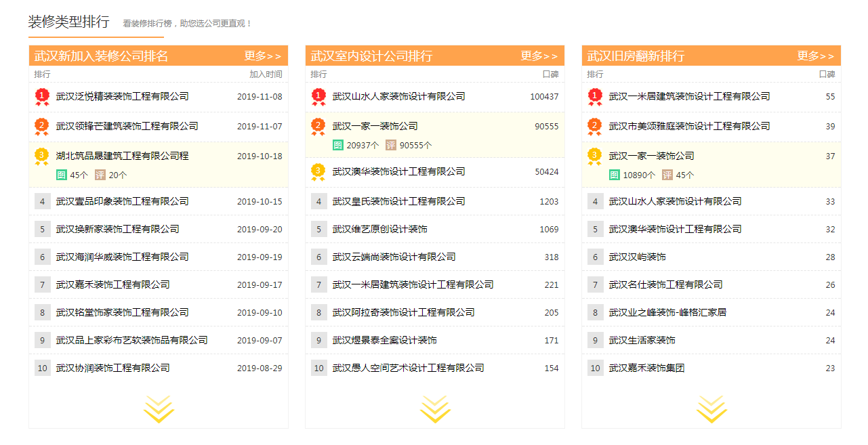Click the number 1 medal beside 武汉一米居
The height and width of the screenshot is (445, 868).
pos(595,96)
